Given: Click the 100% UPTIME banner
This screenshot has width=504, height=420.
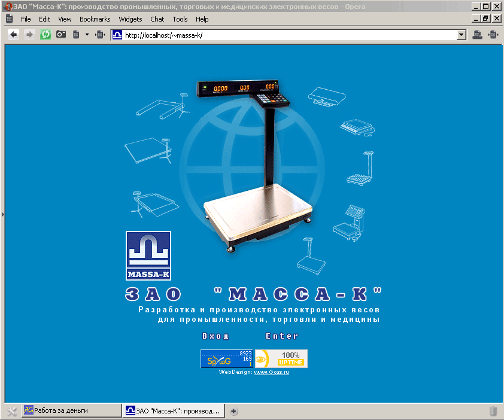Looking at the screenshot, I should (x=281, y=358).
